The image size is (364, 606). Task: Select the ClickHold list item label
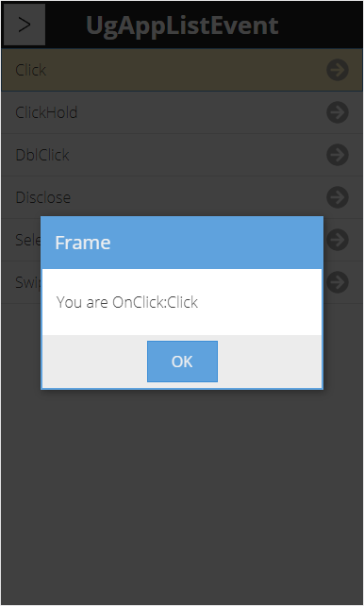(x=46, y=112)
